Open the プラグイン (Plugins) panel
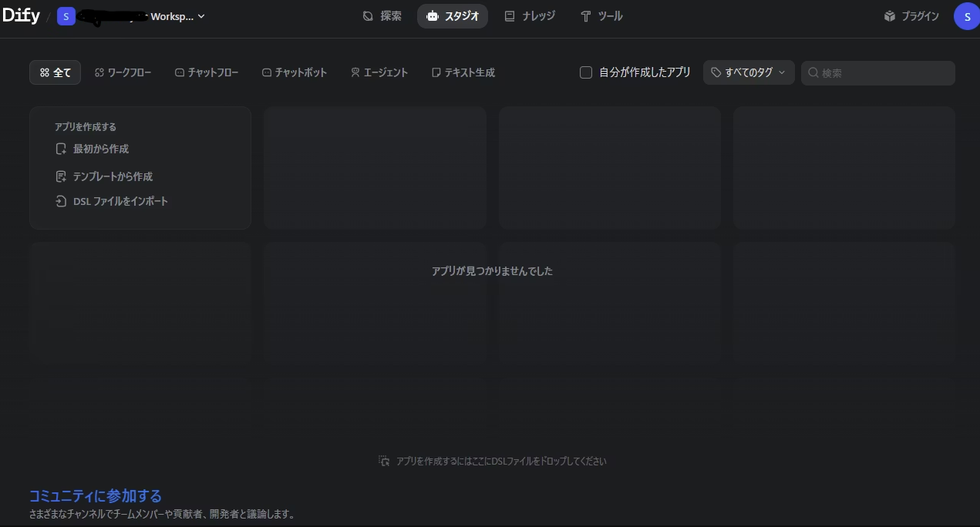 tap(911, 16)
